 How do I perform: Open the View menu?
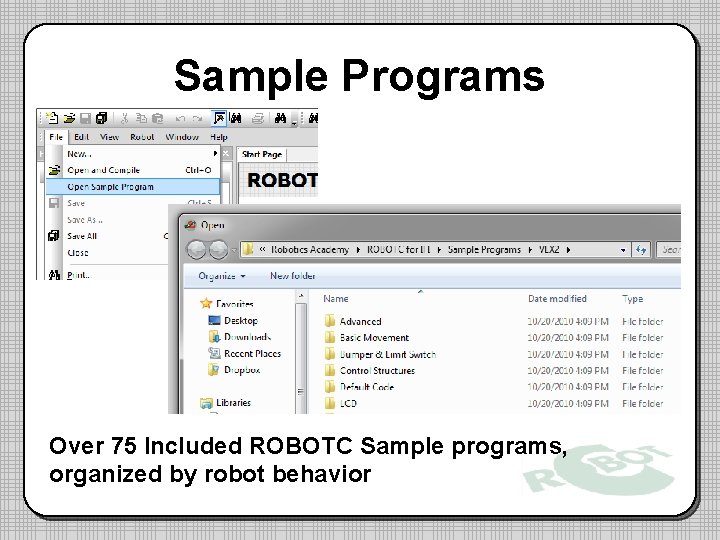pyautogui.click(x=109, y=137)
